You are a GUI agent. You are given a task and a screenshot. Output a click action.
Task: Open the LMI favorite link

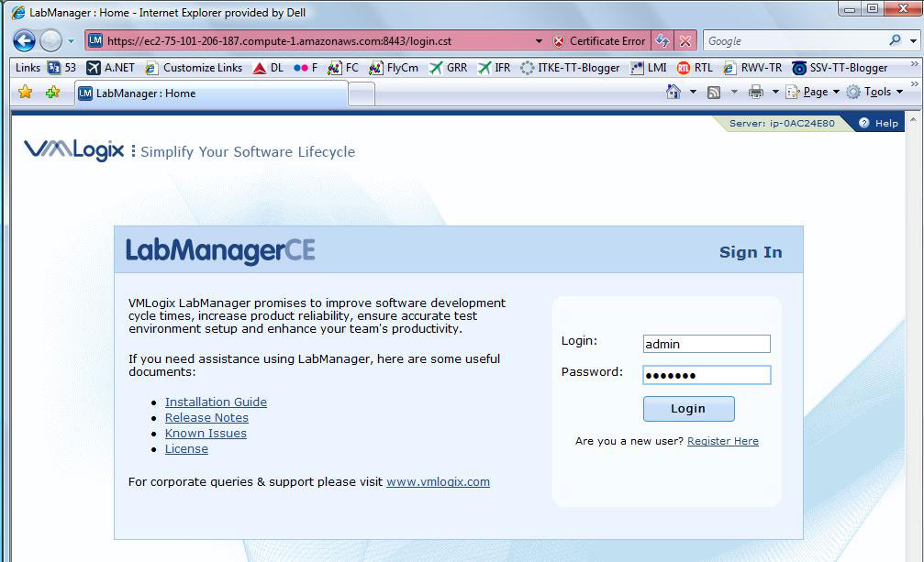[648, 68]
